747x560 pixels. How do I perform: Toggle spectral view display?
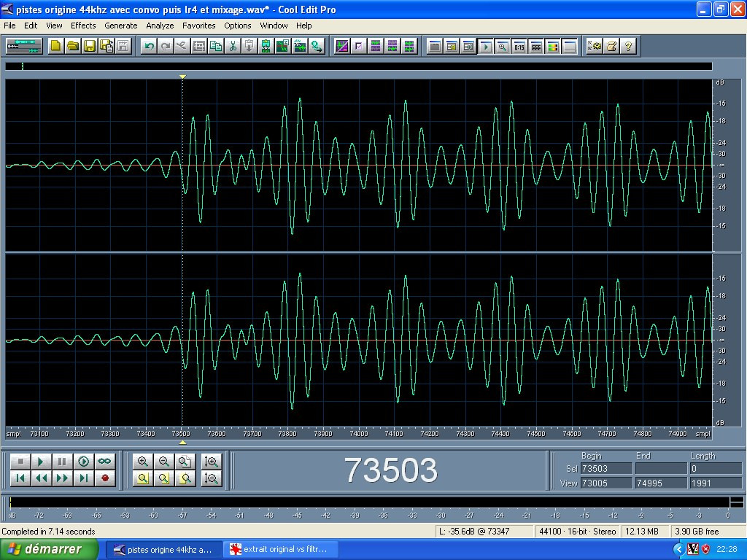coord(341,46)
